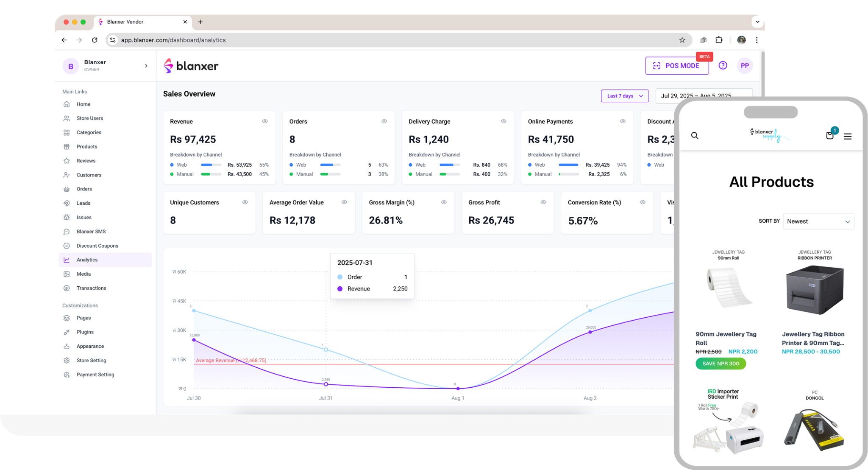
Task: Select the Appearance customization icon
Action: pos(67,346)
